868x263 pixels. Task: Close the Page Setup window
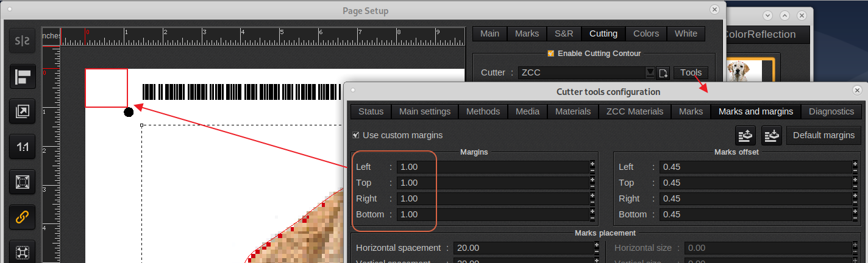(x=714, y=10)
